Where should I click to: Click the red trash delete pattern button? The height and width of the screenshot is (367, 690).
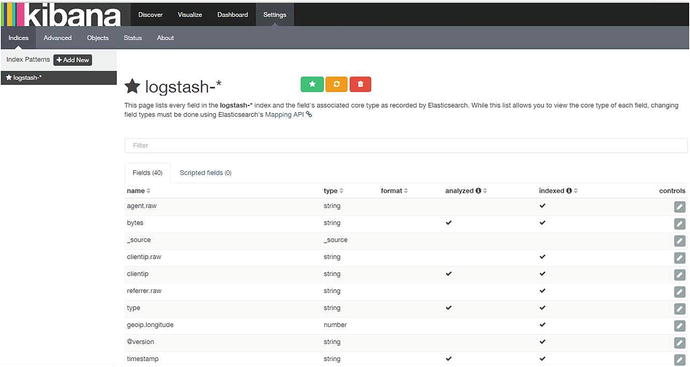[x=360, y=84]
